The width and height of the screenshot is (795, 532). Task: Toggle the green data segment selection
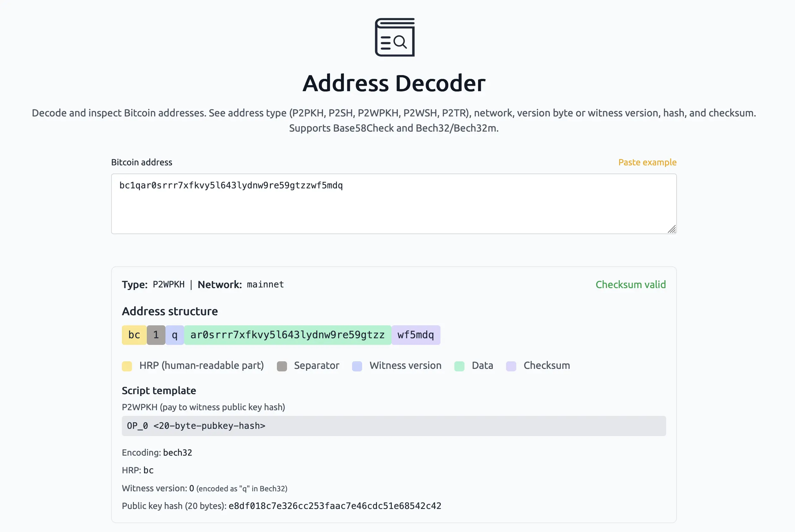coord(287,335)
